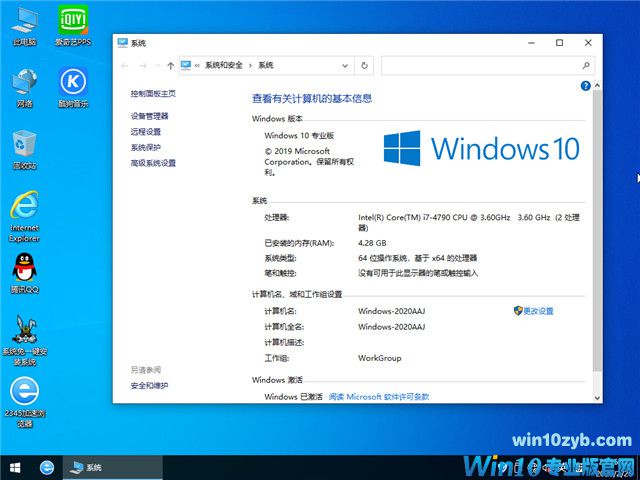640x480 pixels.
Task: Click the control panel address bar icon
Action: (186, 65)
